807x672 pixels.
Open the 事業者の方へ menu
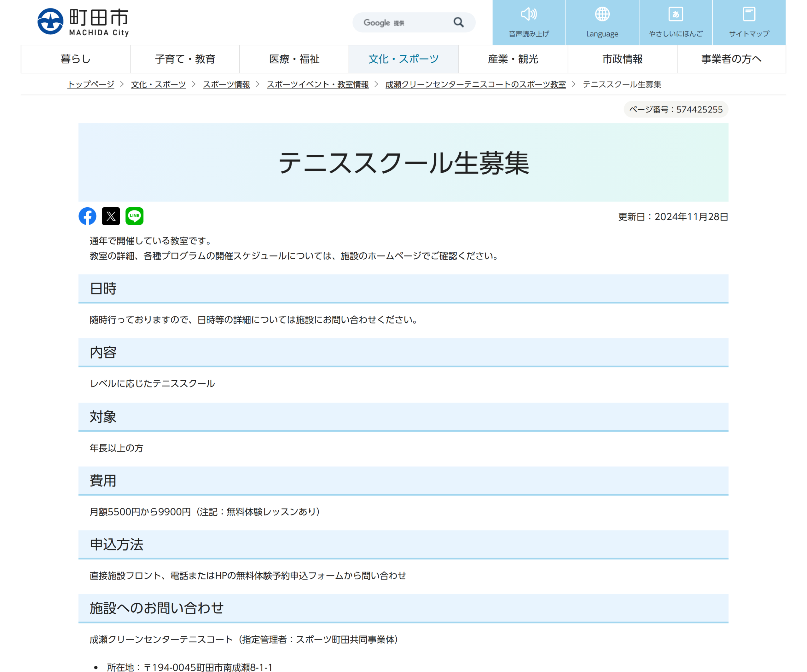click(731, 59)
